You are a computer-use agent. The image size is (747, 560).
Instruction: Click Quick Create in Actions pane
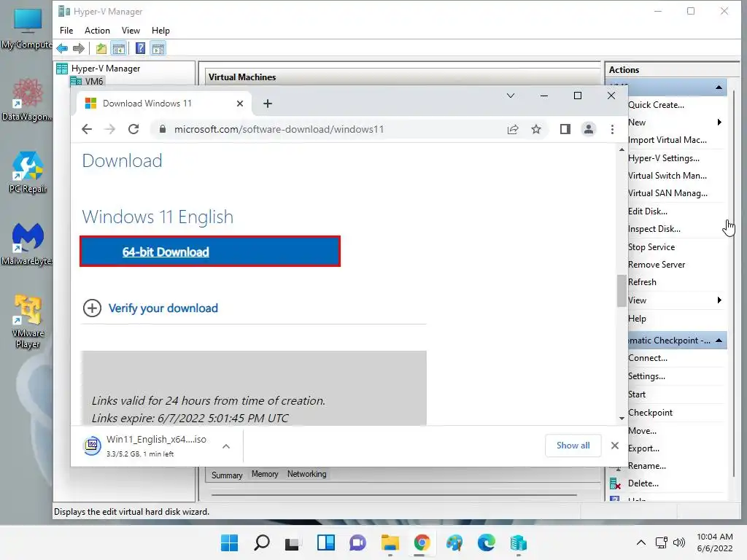(x=656, y=105)
